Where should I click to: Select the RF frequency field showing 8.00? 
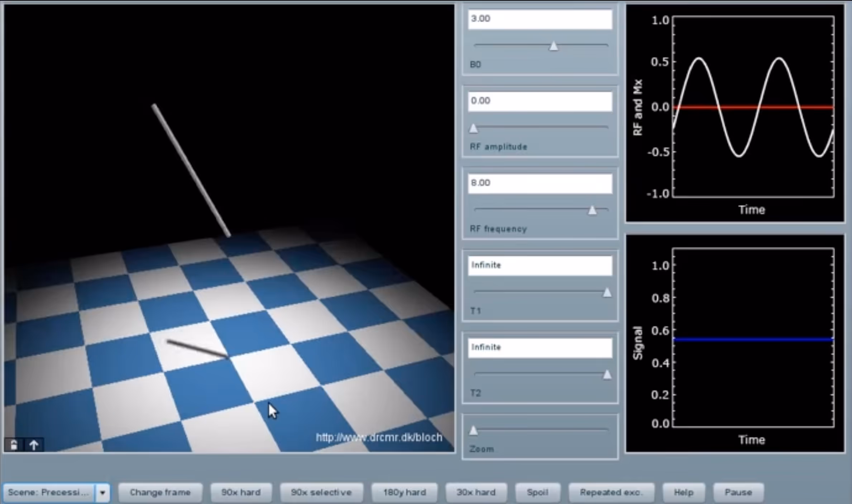point(540,183)
